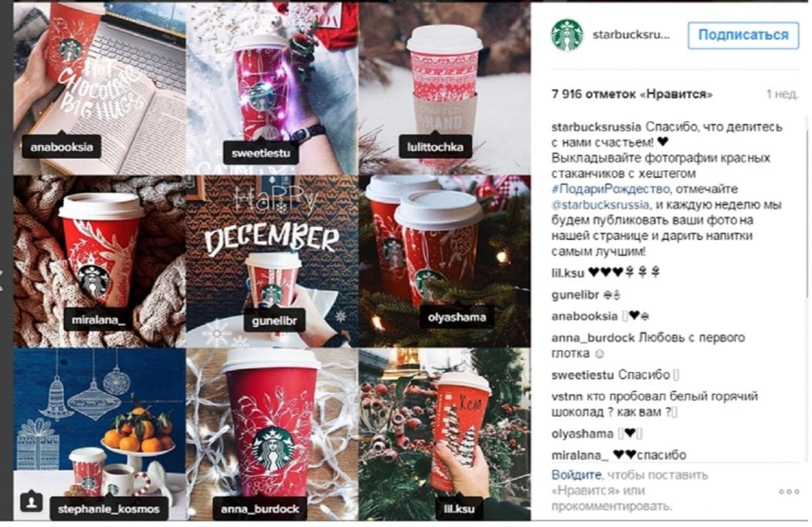Select the lulittochka photo tag

pyautogui.click(x=435, y=147)
